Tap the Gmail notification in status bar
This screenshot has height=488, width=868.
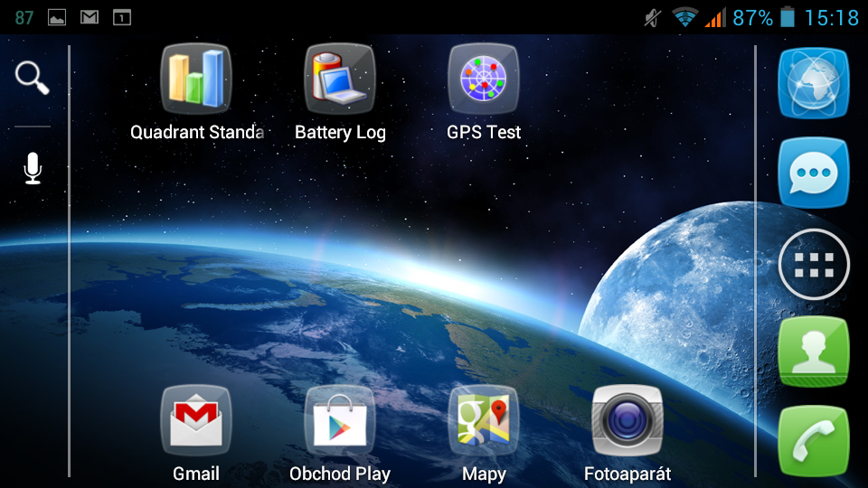tap(89, 17)
